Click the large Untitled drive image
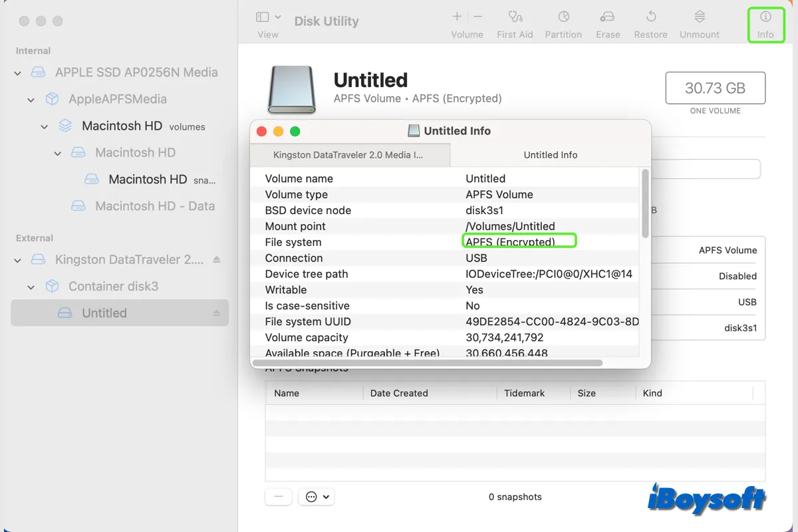The height and width of the screenshot is (532, 798). pos(292,90)
